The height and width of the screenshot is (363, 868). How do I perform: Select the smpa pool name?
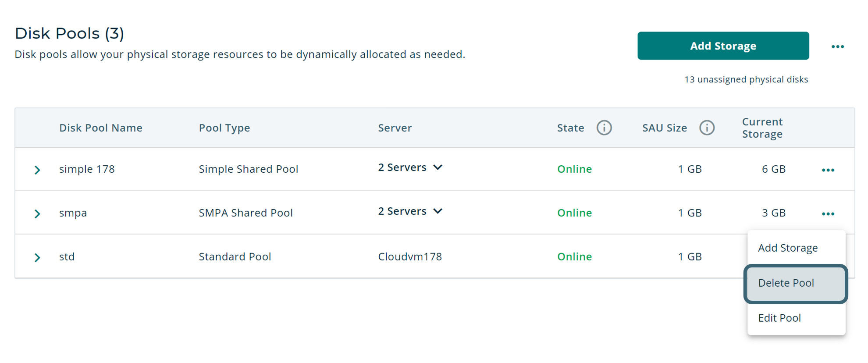pyautogui.click(x=73, y=213)
